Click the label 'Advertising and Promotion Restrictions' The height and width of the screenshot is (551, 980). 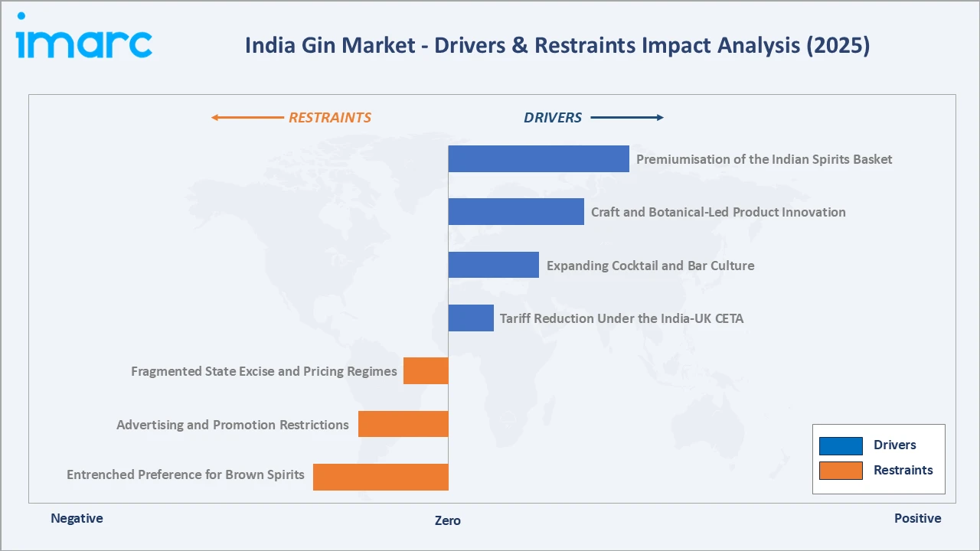click(x=233, y=425)
